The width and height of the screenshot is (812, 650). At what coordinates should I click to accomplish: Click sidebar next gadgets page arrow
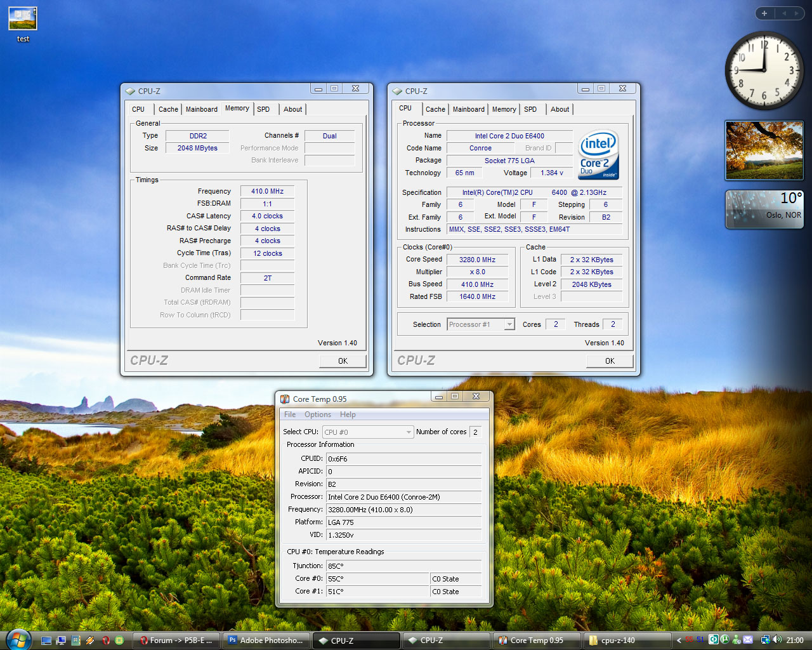(x=796, y=13)
